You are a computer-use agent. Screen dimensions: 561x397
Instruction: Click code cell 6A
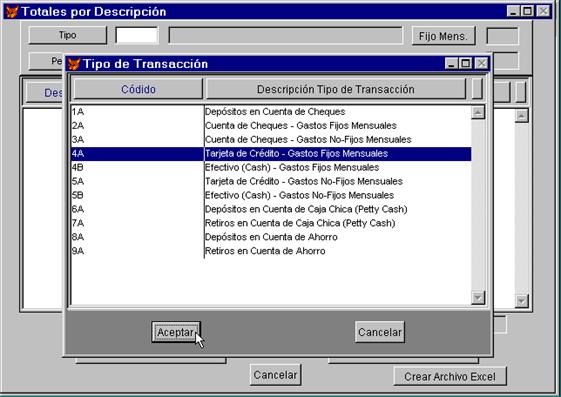pyautogui.click(x=137, y=210)
